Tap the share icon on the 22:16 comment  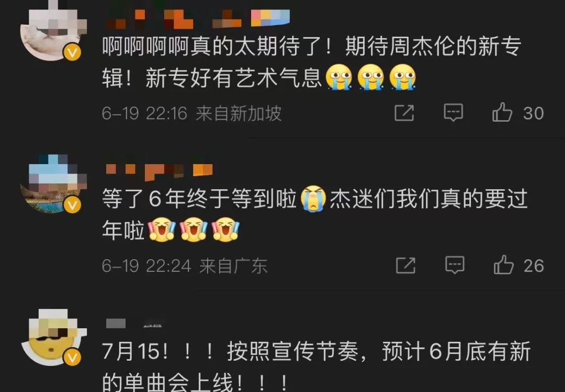pos(404,113)
